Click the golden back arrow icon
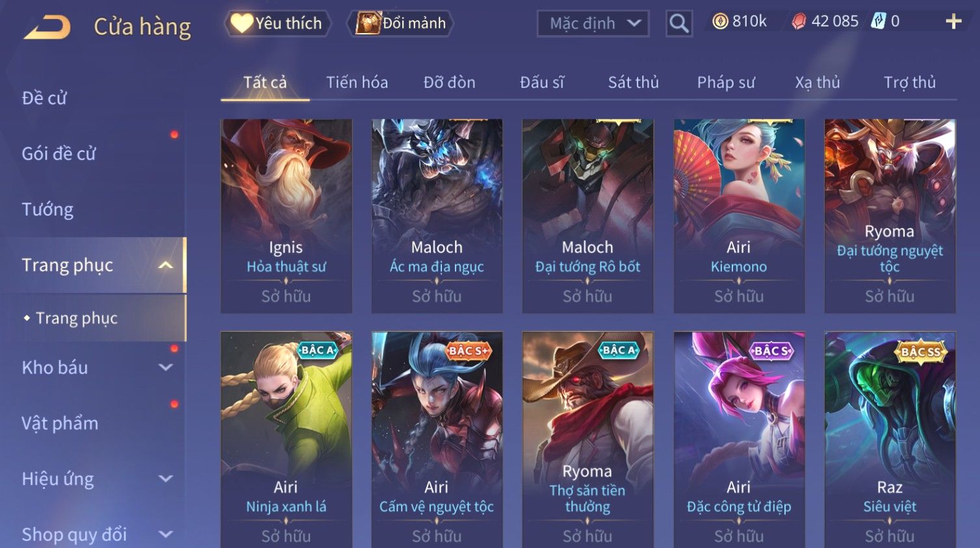This screenshot has height=548, width=980. [47, 27]
